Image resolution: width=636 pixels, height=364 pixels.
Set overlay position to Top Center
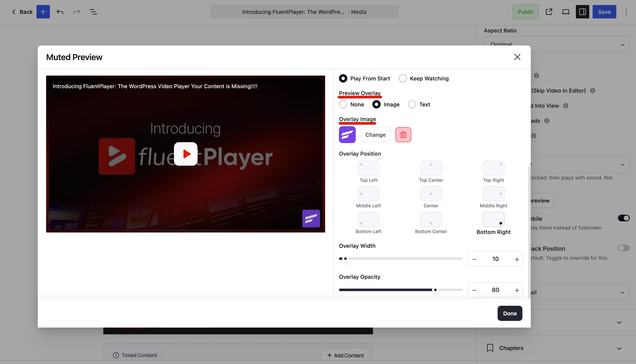coord(431,168)
